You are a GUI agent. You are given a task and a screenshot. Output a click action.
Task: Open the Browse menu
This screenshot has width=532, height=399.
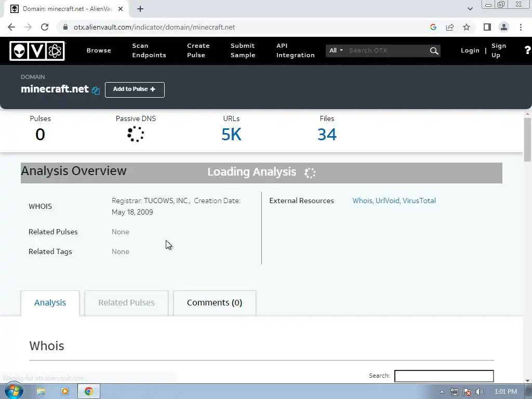click(x=99, y=50)
